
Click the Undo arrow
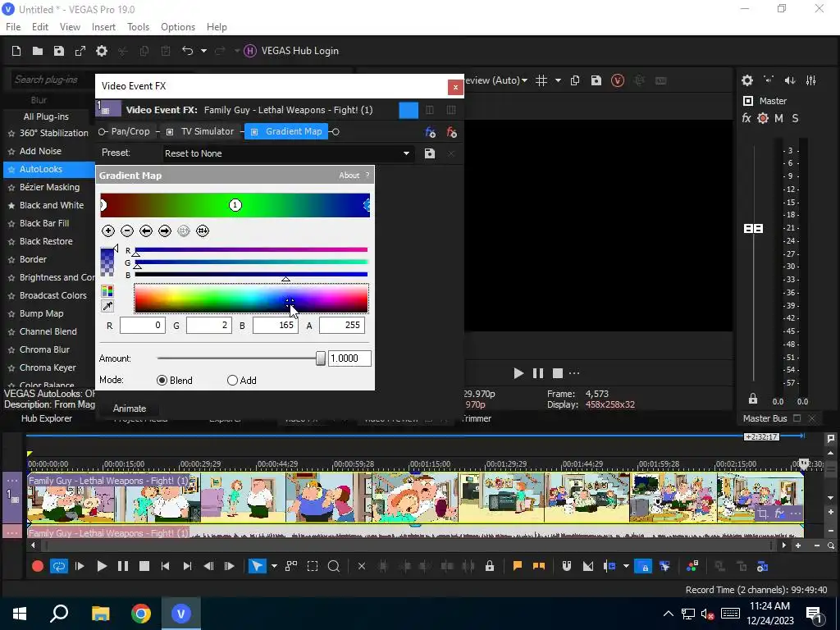point(188,51)
